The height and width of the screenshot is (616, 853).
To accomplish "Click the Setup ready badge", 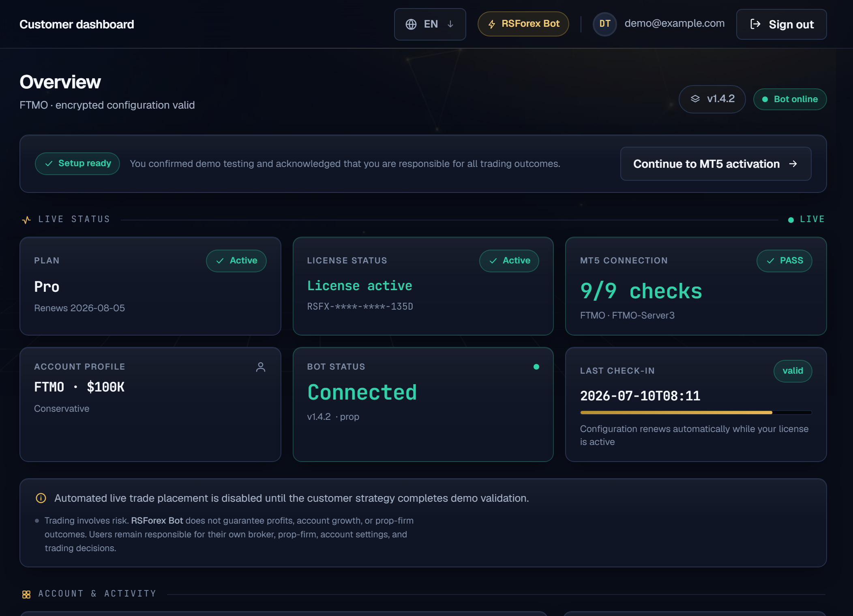I will [77, 163].
